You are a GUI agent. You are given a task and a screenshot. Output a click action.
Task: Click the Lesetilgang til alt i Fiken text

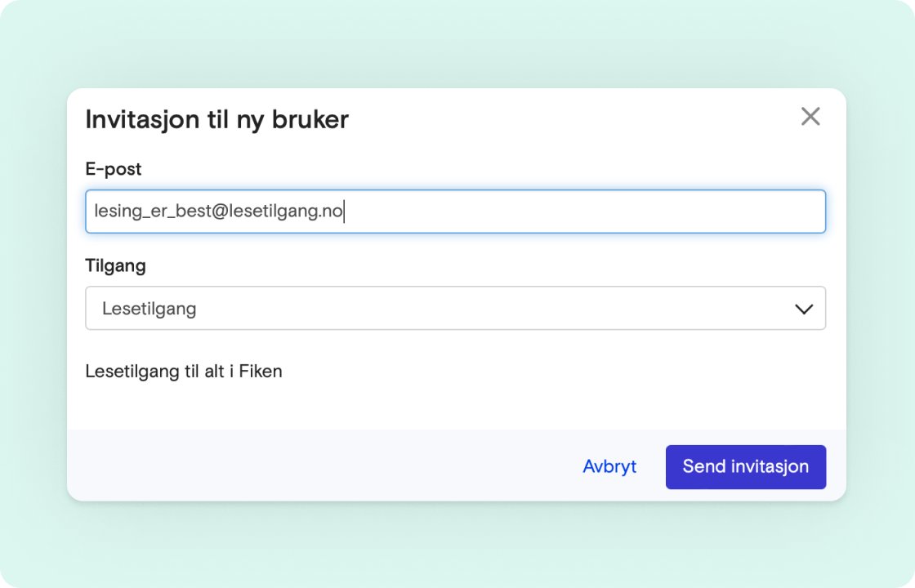[184, 372]
